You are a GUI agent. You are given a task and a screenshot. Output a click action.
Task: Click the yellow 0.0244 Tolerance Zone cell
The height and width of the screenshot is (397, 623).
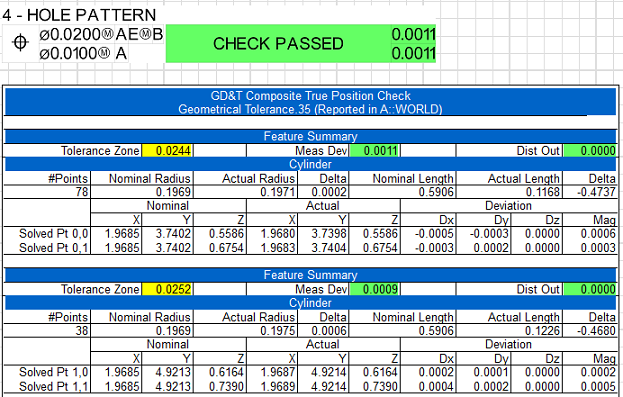tap(168, 151)
